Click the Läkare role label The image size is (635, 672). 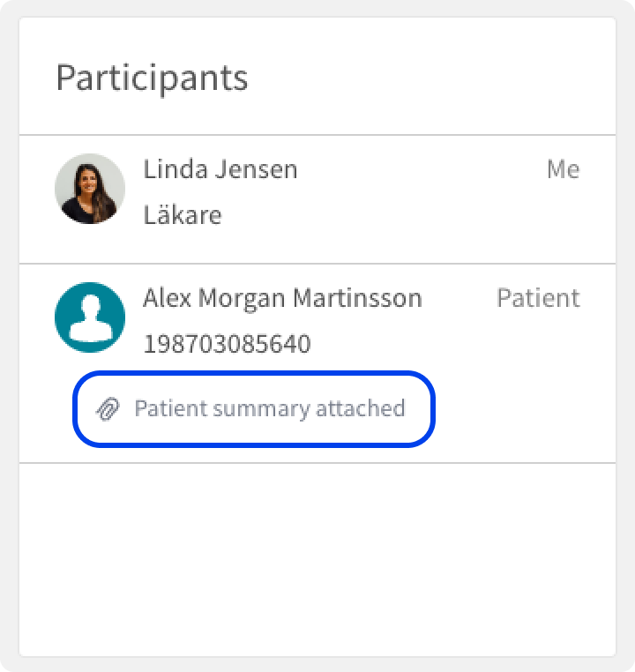[x=183, y=214]
